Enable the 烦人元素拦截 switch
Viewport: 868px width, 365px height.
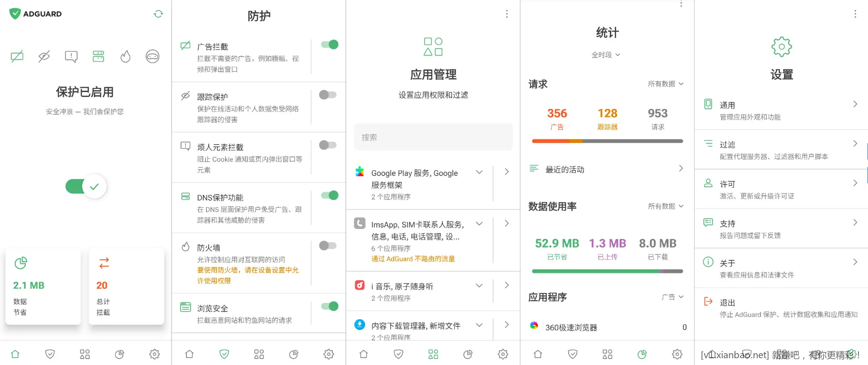pyautogui.click(x=328, y=145)
